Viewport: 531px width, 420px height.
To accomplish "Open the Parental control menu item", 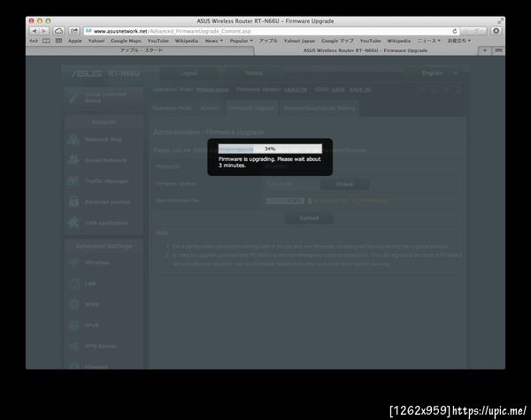I will 104,202.
